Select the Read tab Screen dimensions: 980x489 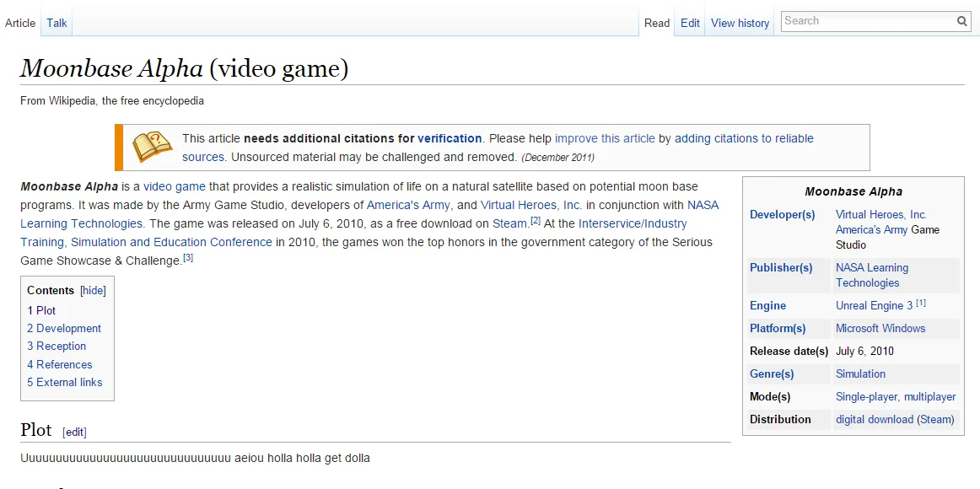click(x=657, y=23)
